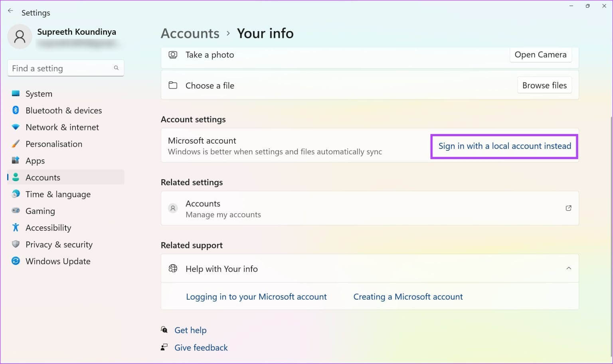Click the user profile avatar icon
The height and width of the screenshot is (364, 613).
(x=20, y=37)
